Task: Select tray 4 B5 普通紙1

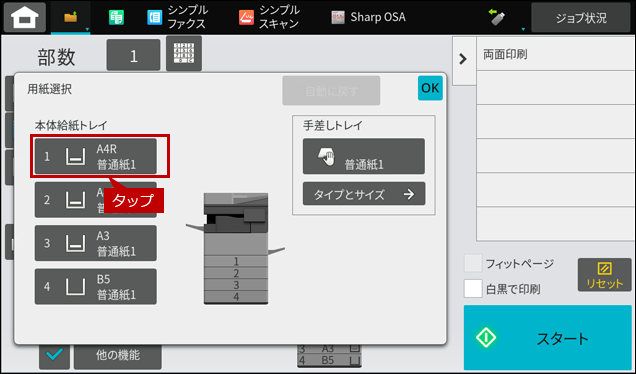Action: coord(96,286)
